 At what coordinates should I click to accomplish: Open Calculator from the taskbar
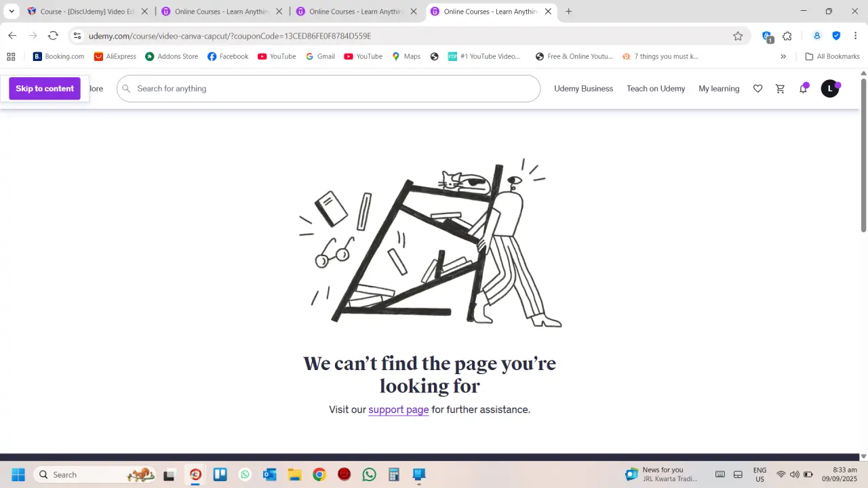click(394, 474)
